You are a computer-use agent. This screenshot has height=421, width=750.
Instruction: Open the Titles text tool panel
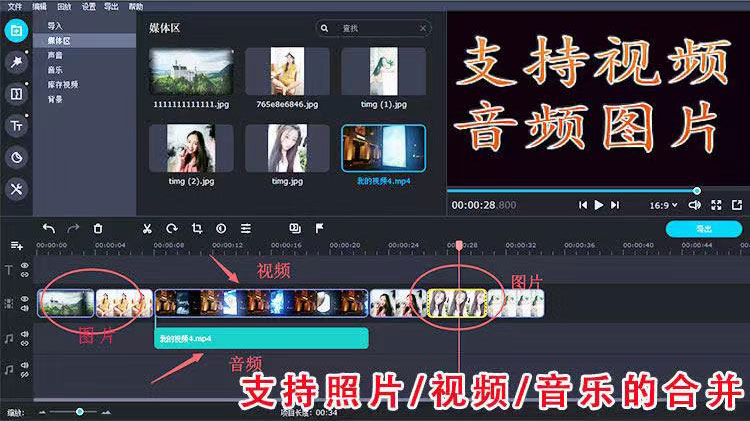coord(16,125)
